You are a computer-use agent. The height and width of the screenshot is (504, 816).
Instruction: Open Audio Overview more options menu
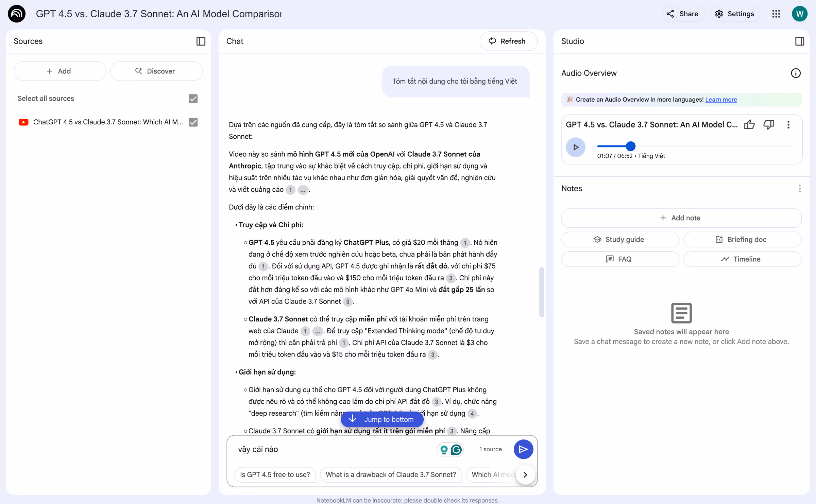pyautogui.click(x=788, y=125)
